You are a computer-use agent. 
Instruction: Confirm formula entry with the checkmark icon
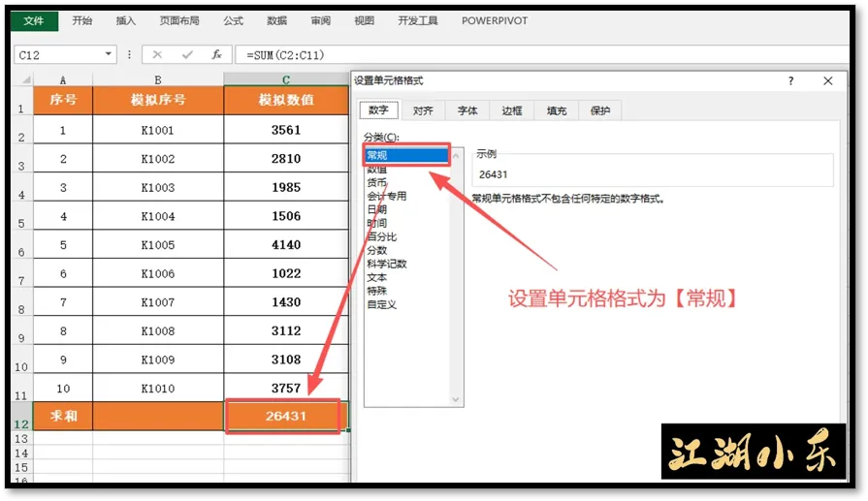click(187, 54)
